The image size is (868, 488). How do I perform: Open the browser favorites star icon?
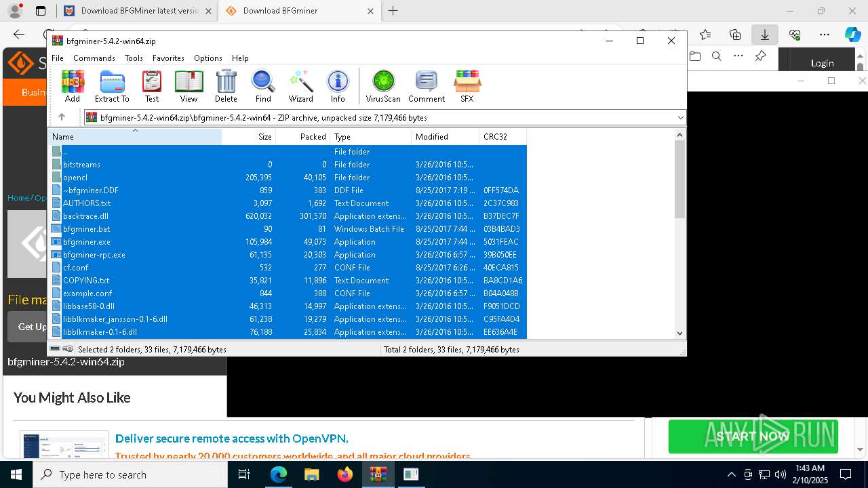pyautogui.click(x=705, y=35)
